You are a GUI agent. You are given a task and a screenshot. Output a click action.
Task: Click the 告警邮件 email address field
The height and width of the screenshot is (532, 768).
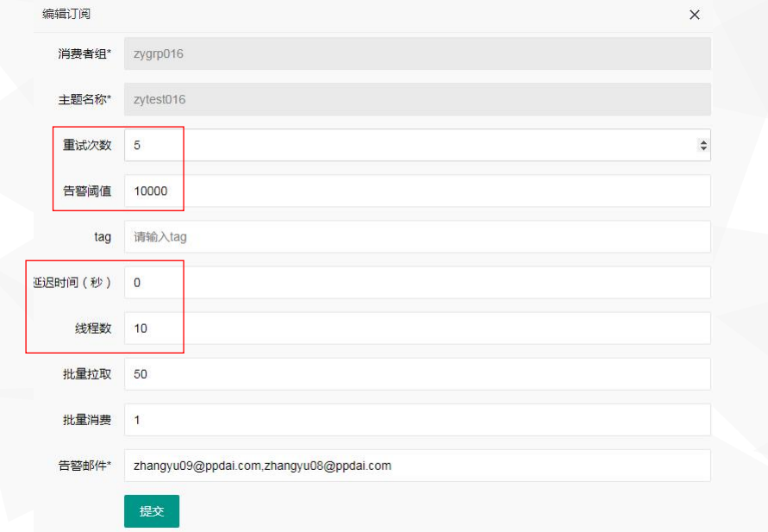[x=417, y=466]
